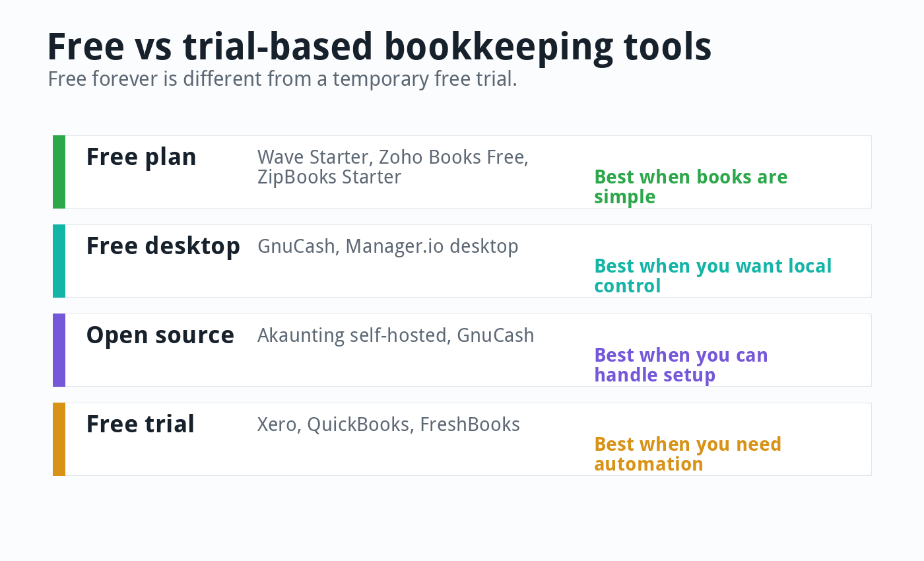Click "Best when books are simple" note

(x=690, y=187)
